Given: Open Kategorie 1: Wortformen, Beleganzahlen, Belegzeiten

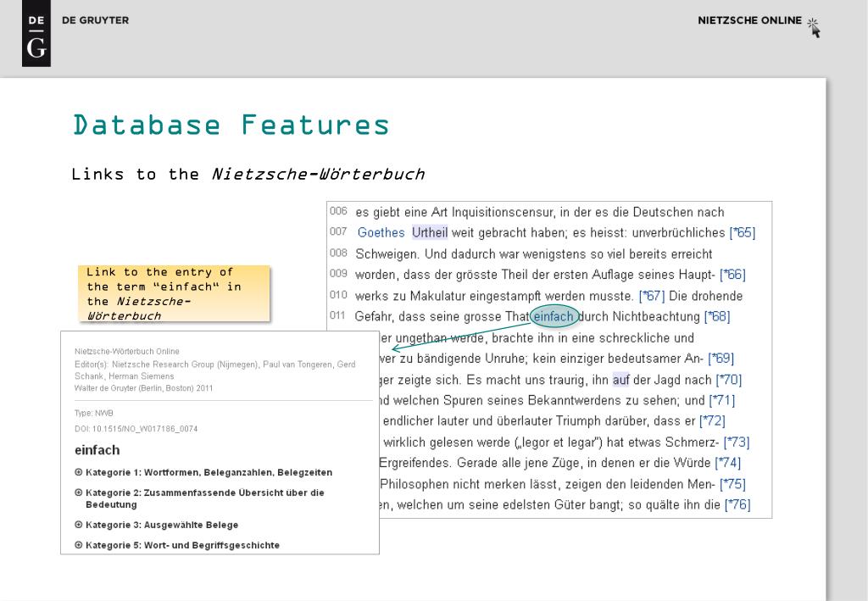Looking at the screenshot, I should coord(209,473).
